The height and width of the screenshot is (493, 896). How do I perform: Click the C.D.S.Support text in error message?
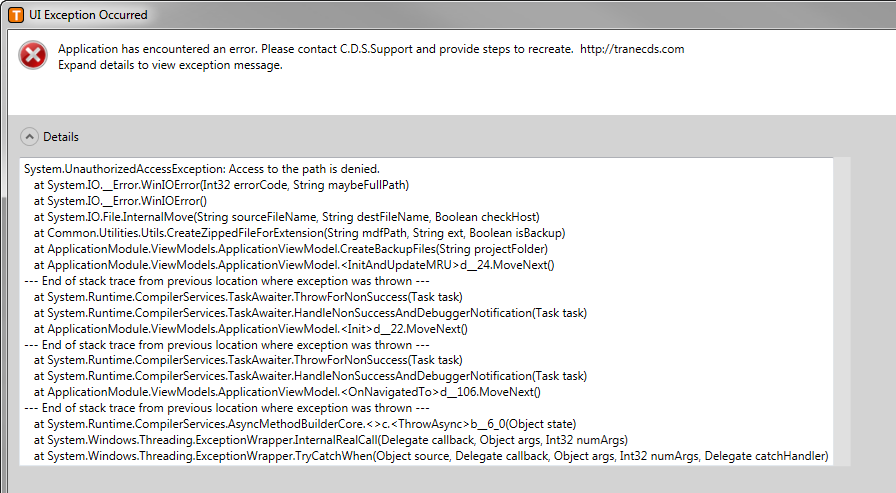(x=377, y=49)
